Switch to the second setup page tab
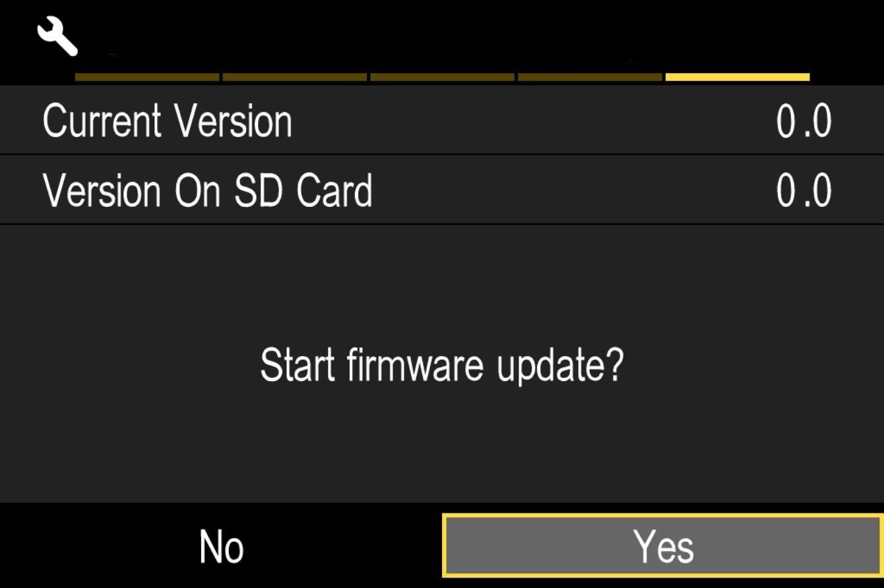This screenshot has height=588, width=884. (x=295, y=77)
